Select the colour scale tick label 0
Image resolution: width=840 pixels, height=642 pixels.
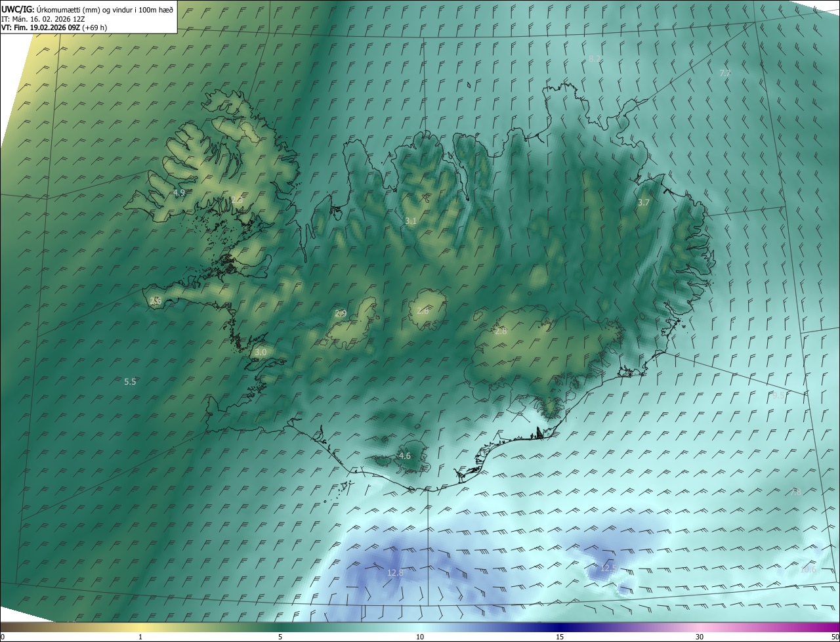pos(3,637)
